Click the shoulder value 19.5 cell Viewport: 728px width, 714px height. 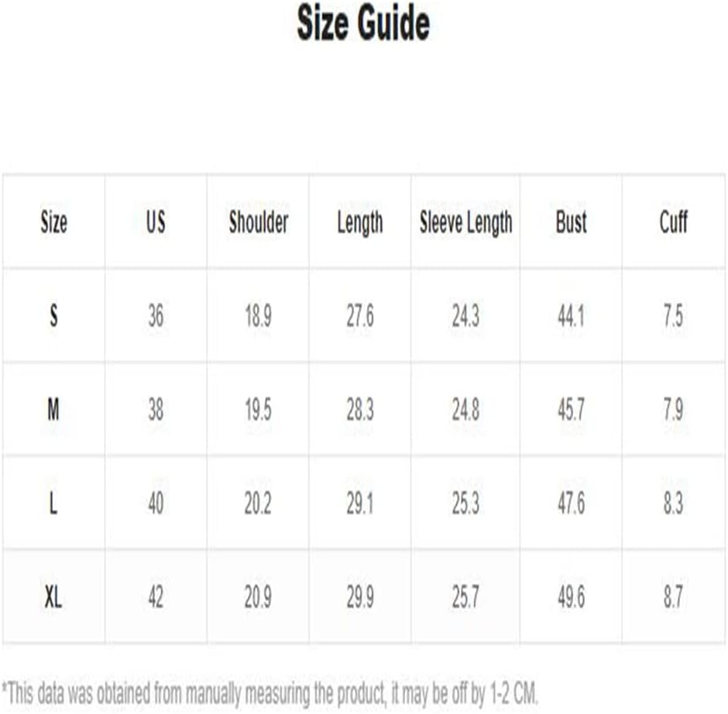(x=258, y=410)
